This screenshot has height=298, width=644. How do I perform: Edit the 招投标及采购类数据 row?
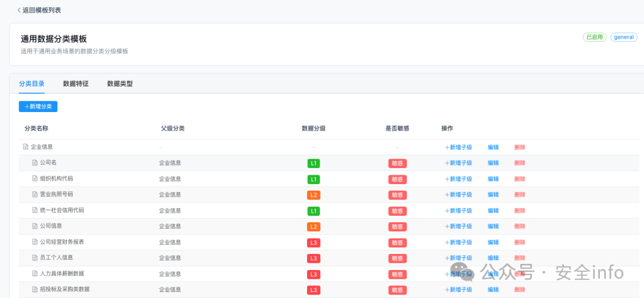(493, 290)
